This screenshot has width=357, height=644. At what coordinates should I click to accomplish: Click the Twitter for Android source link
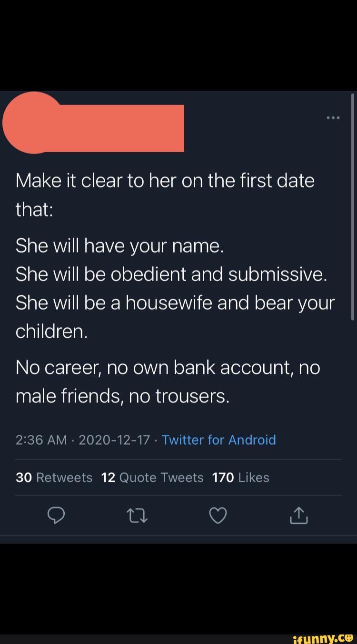(x=218, y=439)
